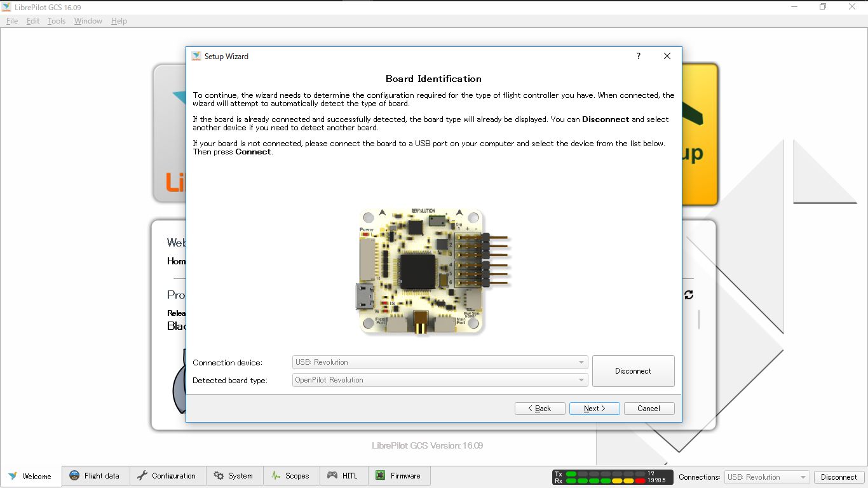Click the Back button in wizard
Image resolution: width=868 pixels, height=488 pixels.
[x=539, y=409]
